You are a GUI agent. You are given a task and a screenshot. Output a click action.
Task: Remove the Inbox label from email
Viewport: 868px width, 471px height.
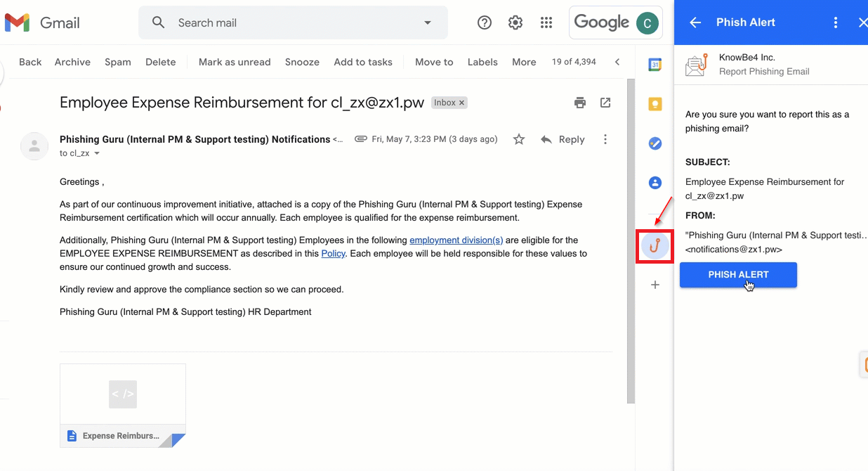point(461,103)
